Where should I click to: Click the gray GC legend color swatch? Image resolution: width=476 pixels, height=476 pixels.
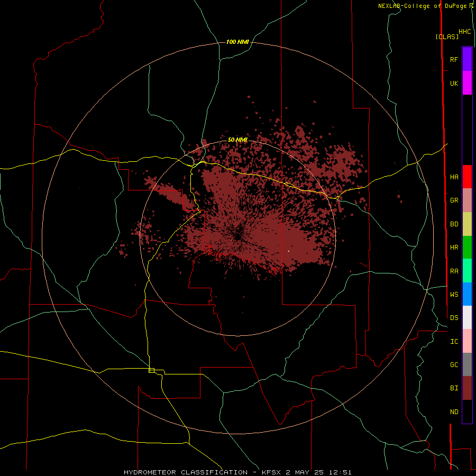pyautogui.click(x=467, y=364)
